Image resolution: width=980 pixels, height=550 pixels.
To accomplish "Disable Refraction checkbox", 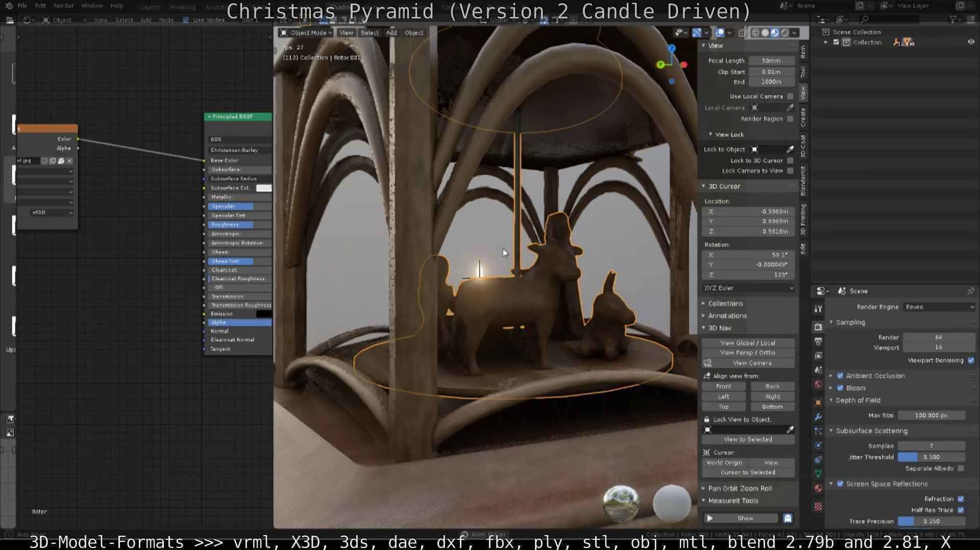I will coord(961,499).
